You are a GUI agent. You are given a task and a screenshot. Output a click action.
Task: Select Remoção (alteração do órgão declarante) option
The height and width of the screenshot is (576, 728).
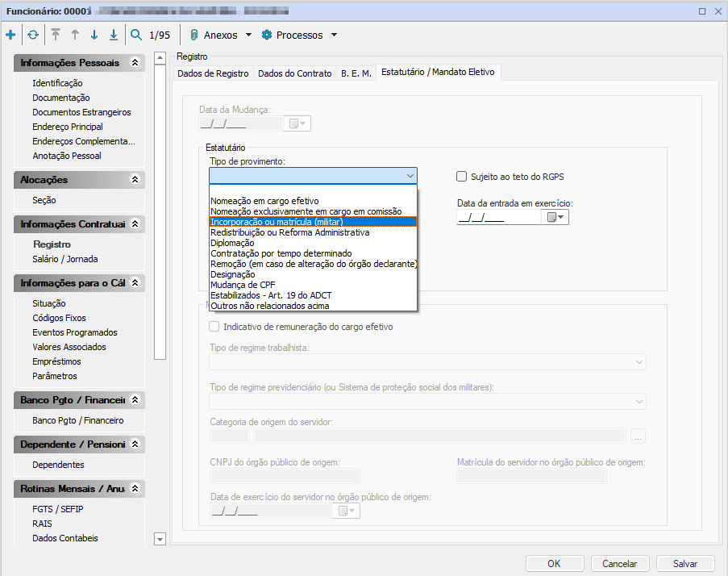pyautogui.click(x=314, y=264)
